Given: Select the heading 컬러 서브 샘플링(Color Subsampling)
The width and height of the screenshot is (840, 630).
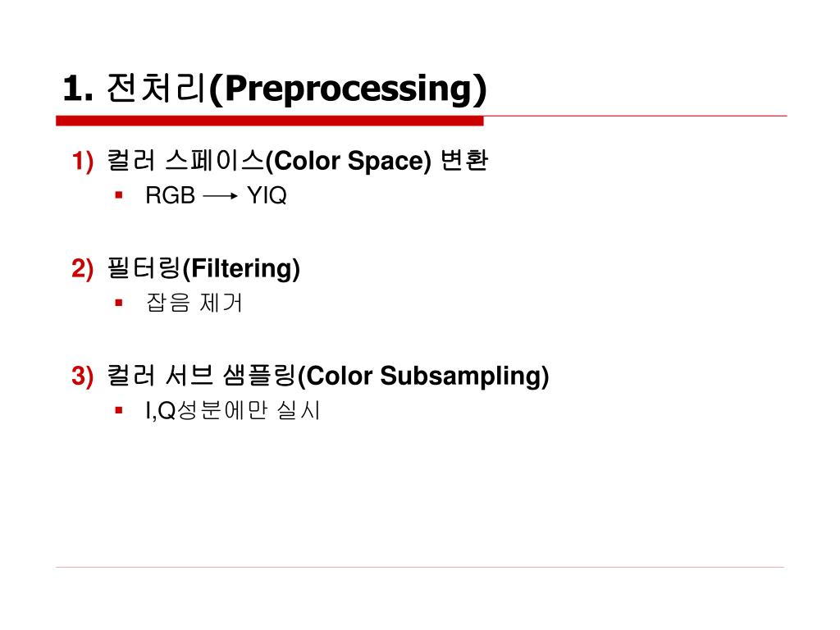Looking at the screenshot, I should coord(328,375).
